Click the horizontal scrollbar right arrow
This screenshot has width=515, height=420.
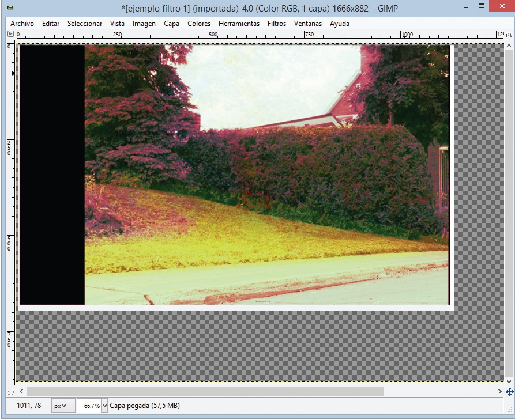[499, 391]
